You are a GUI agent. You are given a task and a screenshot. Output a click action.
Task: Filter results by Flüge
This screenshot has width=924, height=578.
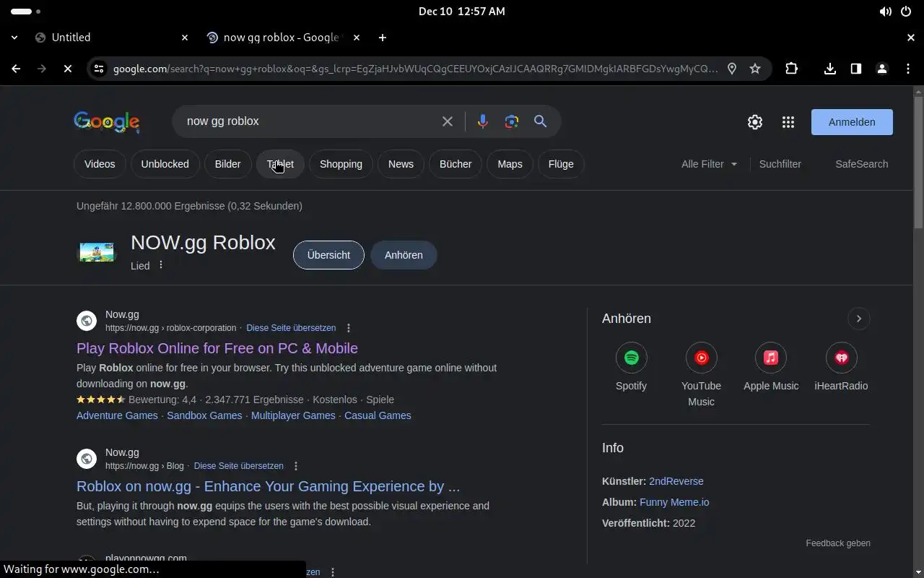pyautogui.click(x=561, y=164)
